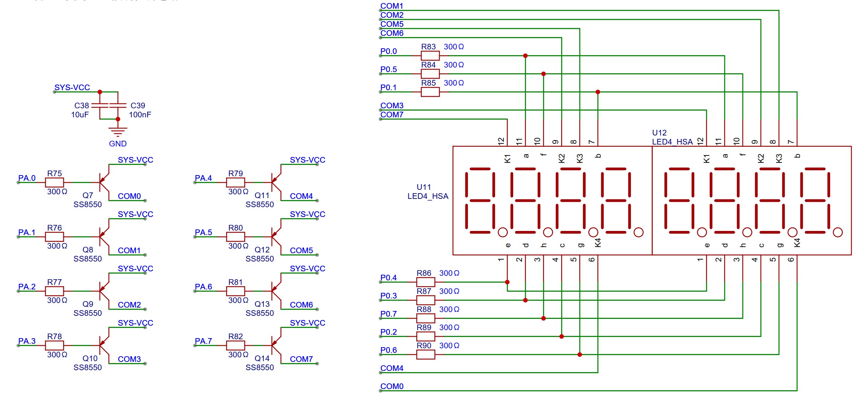Select transistor Q8 symbol
Viewport: 868px width, 400px height.
point(104,237)
